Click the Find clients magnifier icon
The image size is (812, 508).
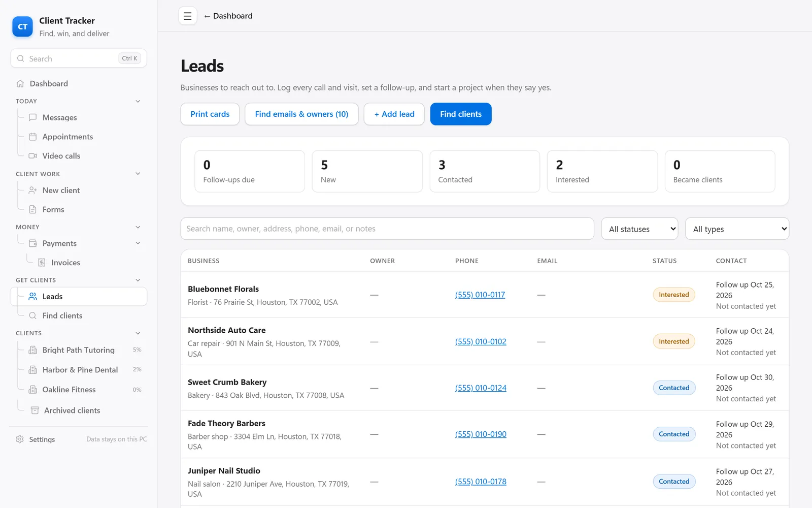[33, 316]
